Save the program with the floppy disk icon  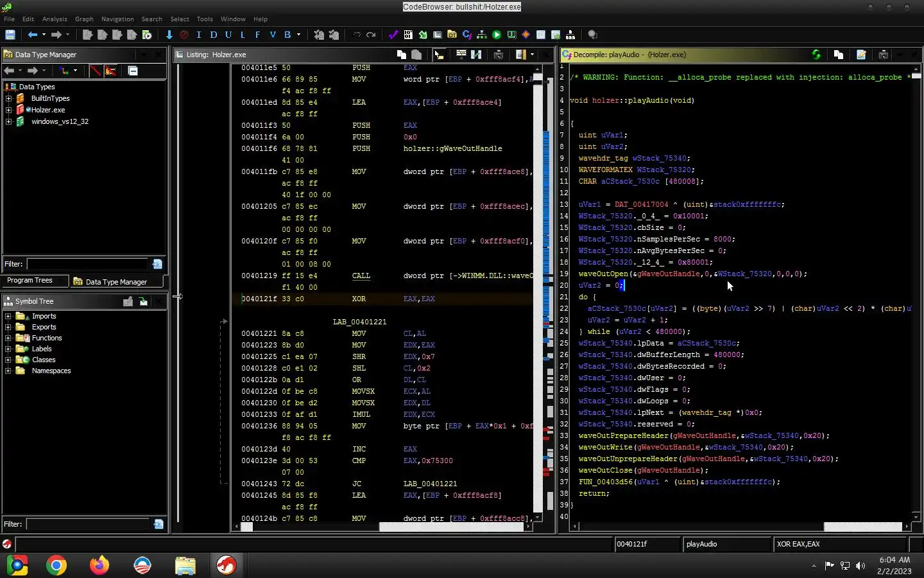click(10, 35)
